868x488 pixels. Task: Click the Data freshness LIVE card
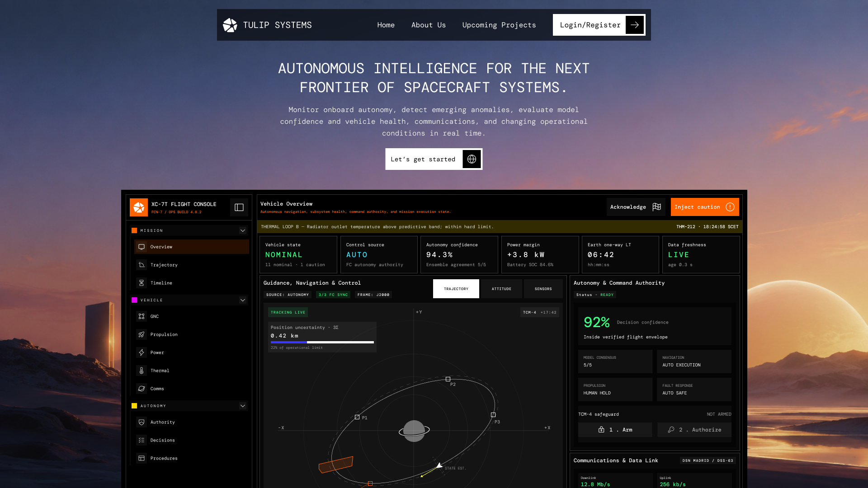[701, 254]
